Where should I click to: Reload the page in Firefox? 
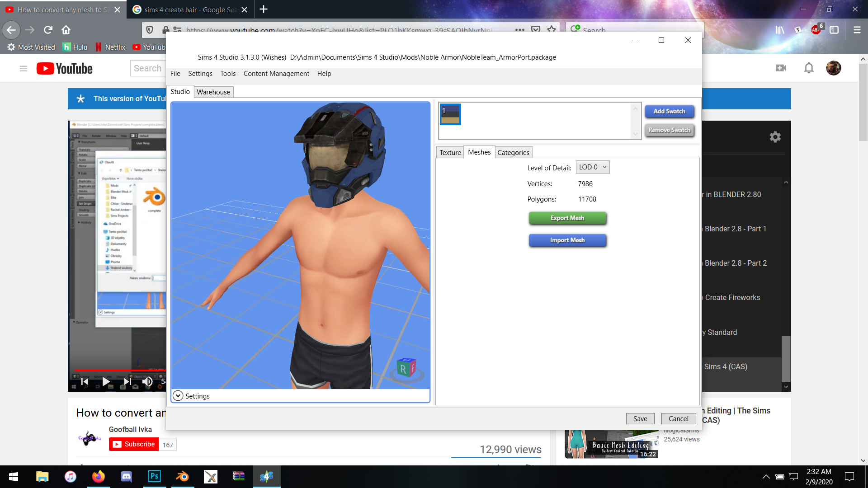tap(48, 30)
